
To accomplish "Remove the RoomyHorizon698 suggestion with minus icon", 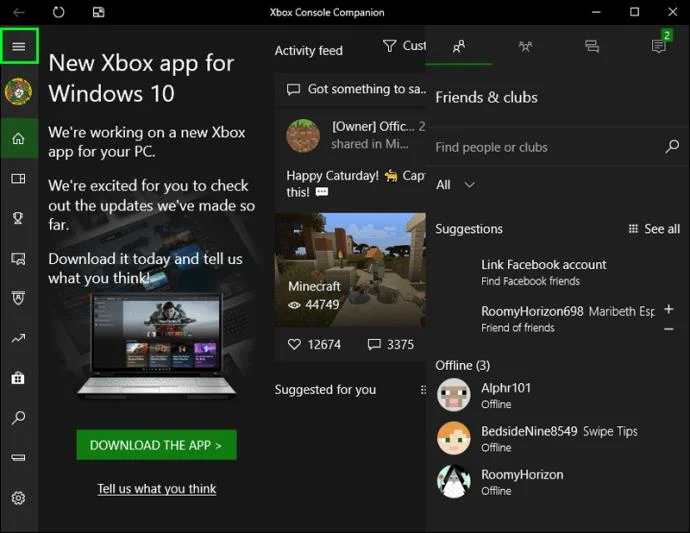I will [668, 329].
